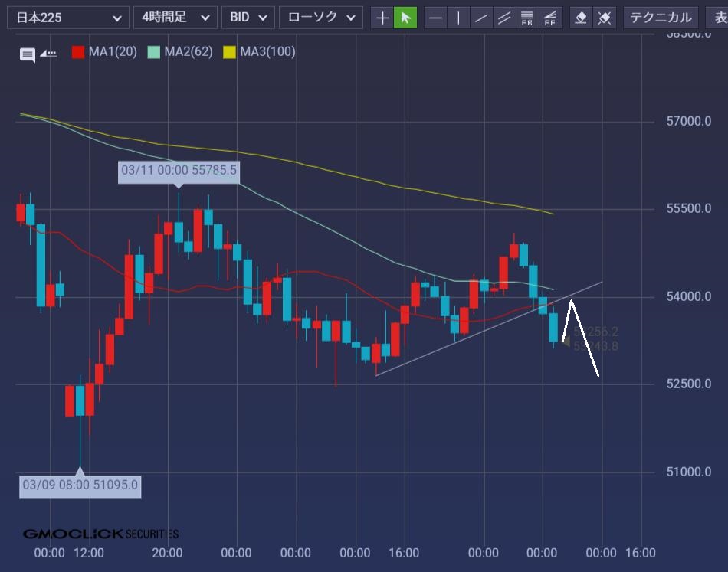Viewport: 728px width, 572px height.
Task: Pick the trend line drawing tool
Action: [481, 17]
